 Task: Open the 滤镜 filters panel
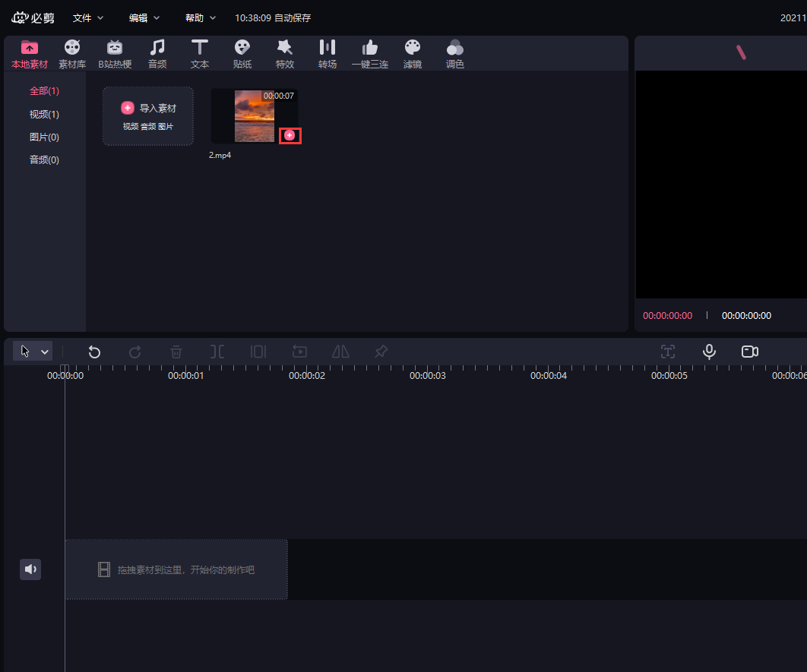pos(413,54)
